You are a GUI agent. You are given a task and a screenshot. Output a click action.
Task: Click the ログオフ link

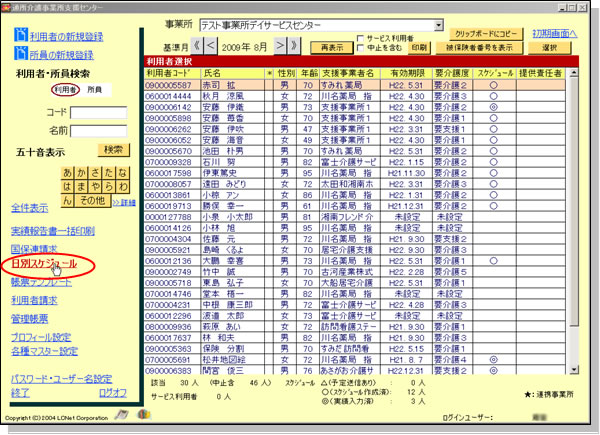[x=112, y=393]
